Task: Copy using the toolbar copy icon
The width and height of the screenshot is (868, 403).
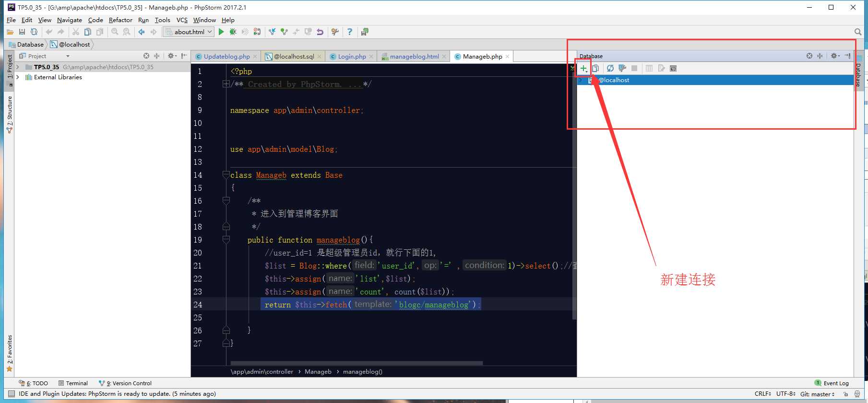Action: pos(88,32)
